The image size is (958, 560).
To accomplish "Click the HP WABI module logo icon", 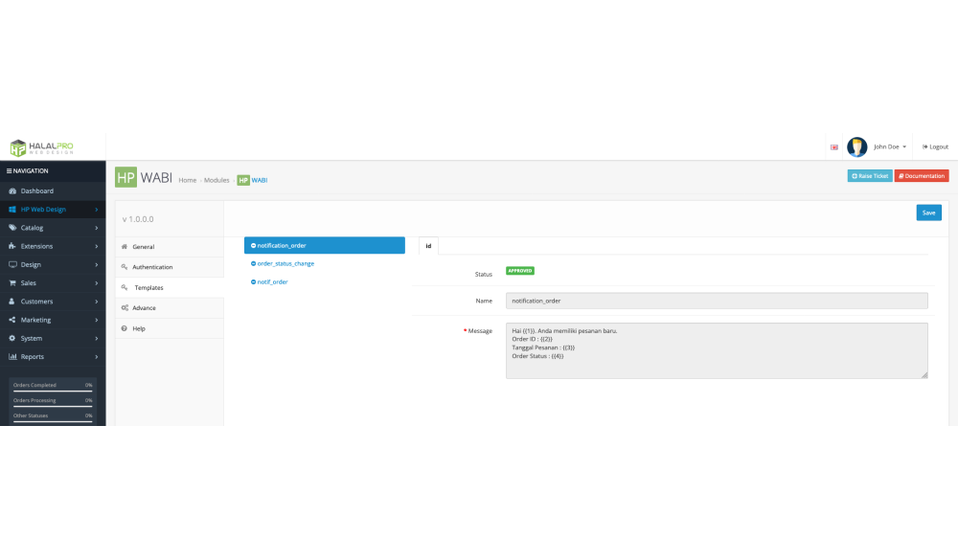I will click(125, 178).
